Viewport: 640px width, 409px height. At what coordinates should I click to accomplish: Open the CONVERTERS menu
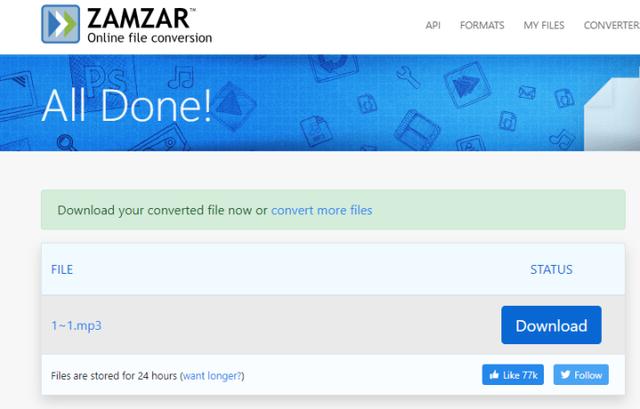[611, 25]
